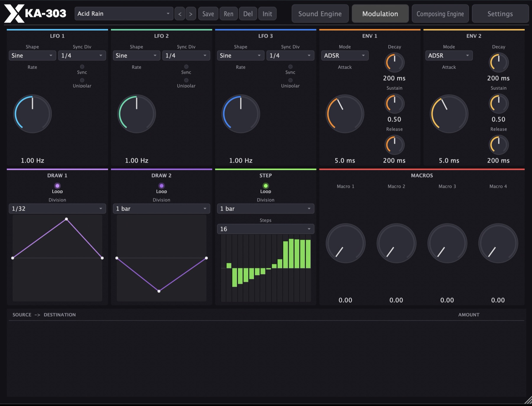The width and height of the screenshot is (532, 406).
Task: Toggle DRAW 1 Loop
Action: pos(57,186)
